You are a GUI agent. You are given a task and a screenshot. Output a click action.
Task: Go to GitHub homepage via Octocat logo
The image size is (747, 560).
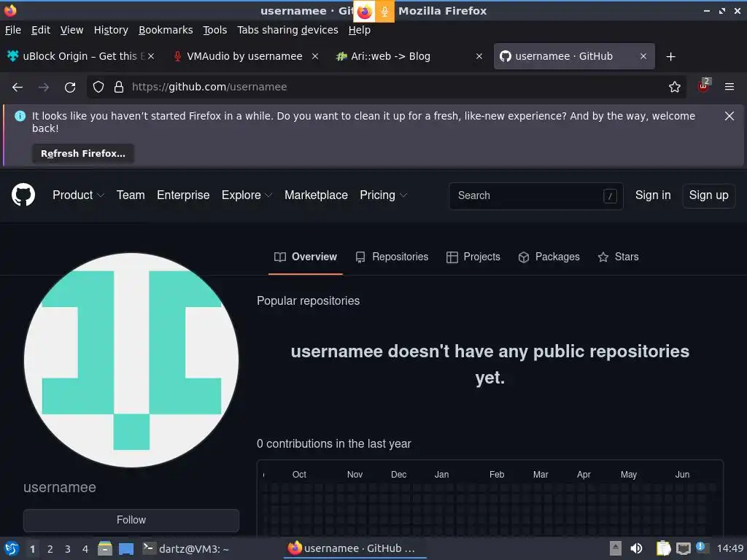pyautogui.click(x=23, y=195)
